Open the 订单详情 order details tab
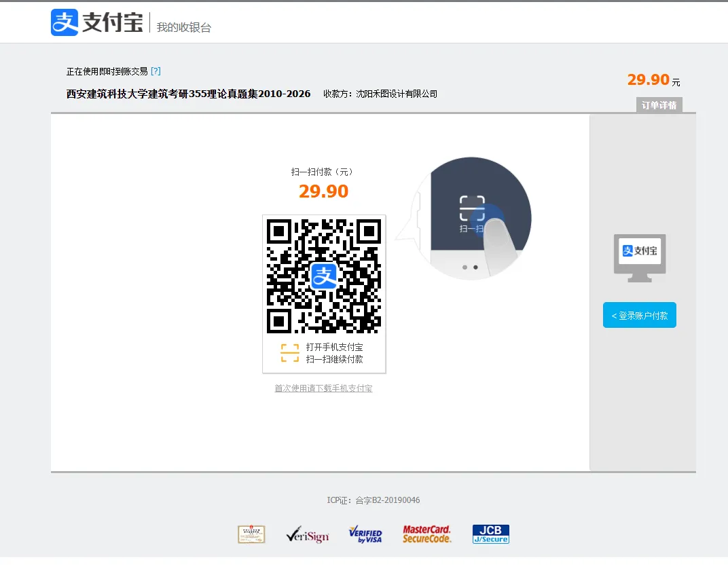Image resolution: width=728 pixels, height=579 pixels. click(659, 105)
